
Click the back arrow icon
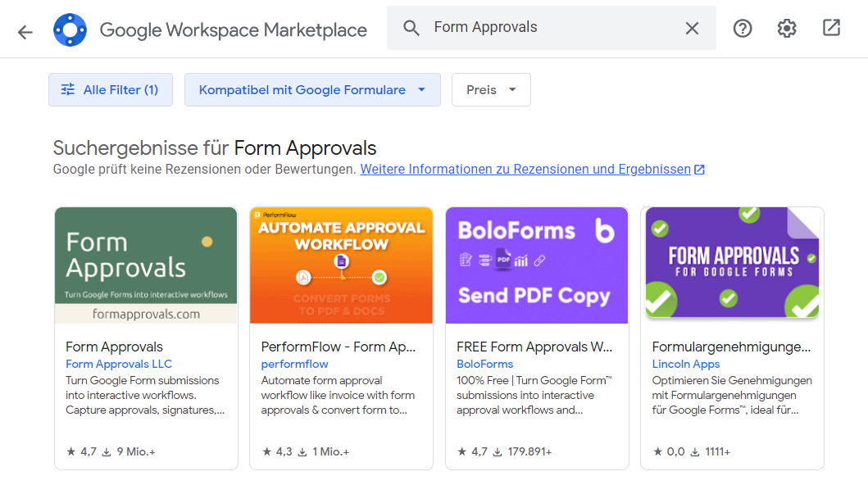tap(25, 31)
